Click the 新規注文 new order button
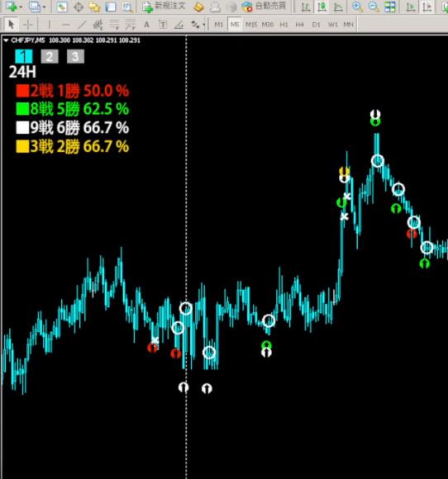448x479 pixels. point(164,6)
